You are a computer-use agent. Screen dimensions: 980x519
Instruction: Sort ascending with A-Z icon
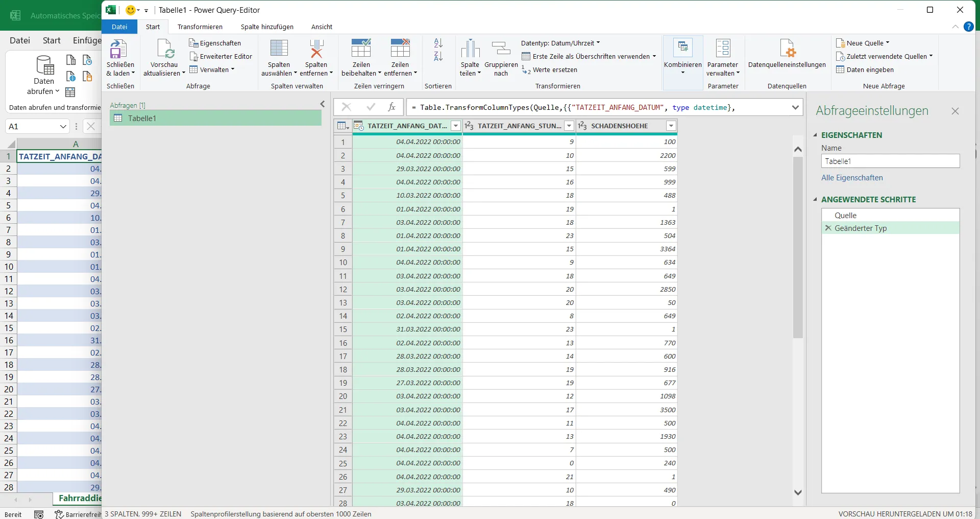click(438, 43)
